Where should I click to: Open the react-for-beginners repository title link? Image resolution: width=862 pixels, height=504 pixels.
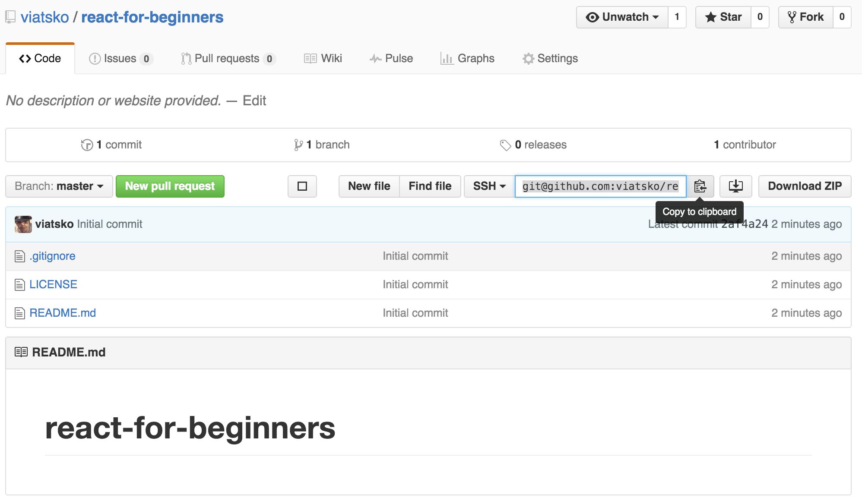[x=152, y=17]
